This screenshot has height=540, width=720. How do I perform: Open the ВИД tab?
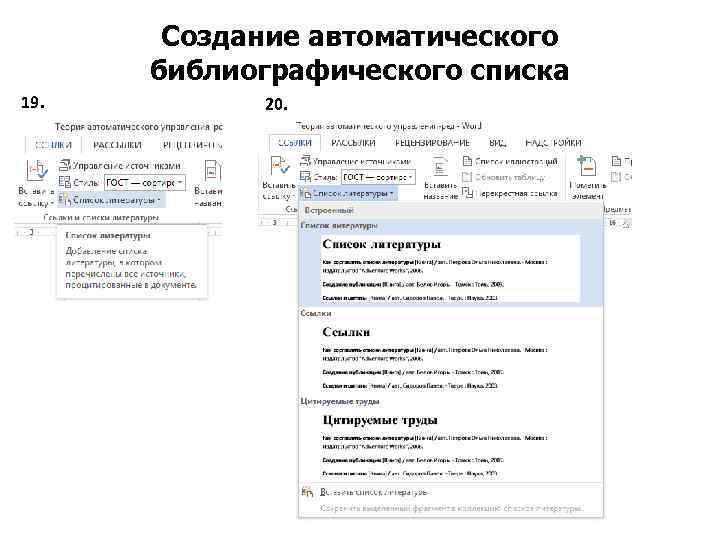[497, 143]
